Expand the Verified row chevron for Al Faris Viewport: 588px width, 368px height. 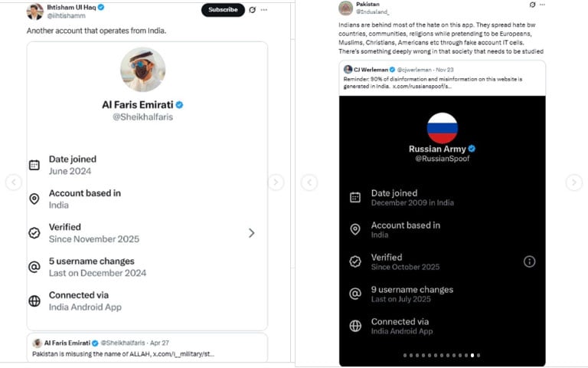click(x=251, y=232)
